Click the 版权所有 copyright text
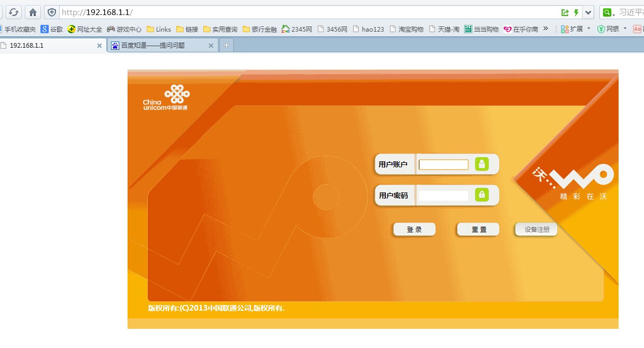644x348 pixels. [x=216, y=308]
